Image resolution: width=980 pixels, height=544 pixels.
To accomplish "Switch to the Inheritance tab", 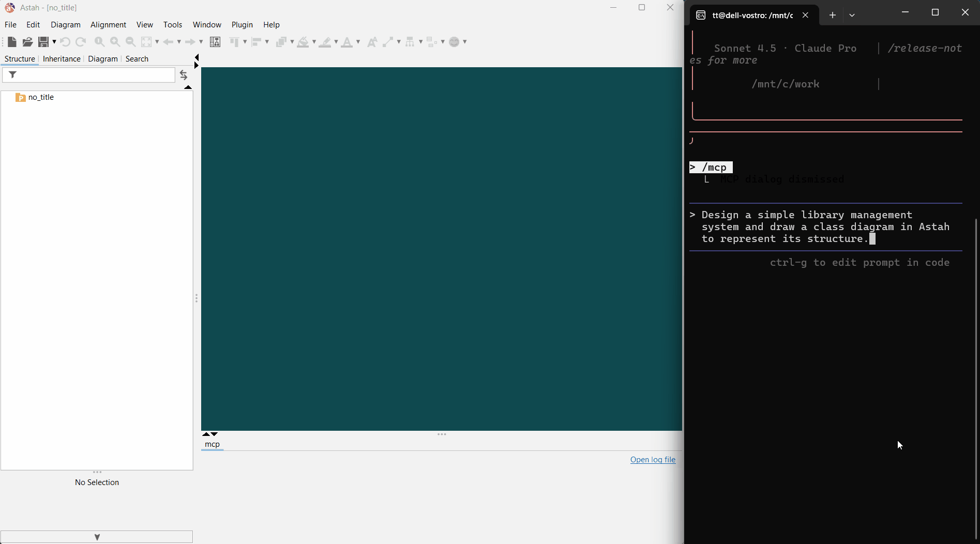I will click(x=62, y=59).
